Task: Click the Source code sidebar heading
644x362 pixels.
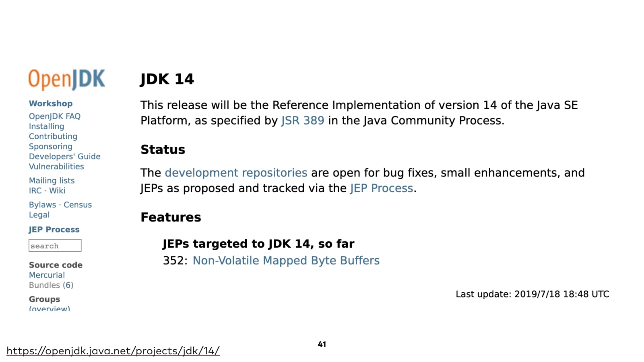Action: [56, 265]
